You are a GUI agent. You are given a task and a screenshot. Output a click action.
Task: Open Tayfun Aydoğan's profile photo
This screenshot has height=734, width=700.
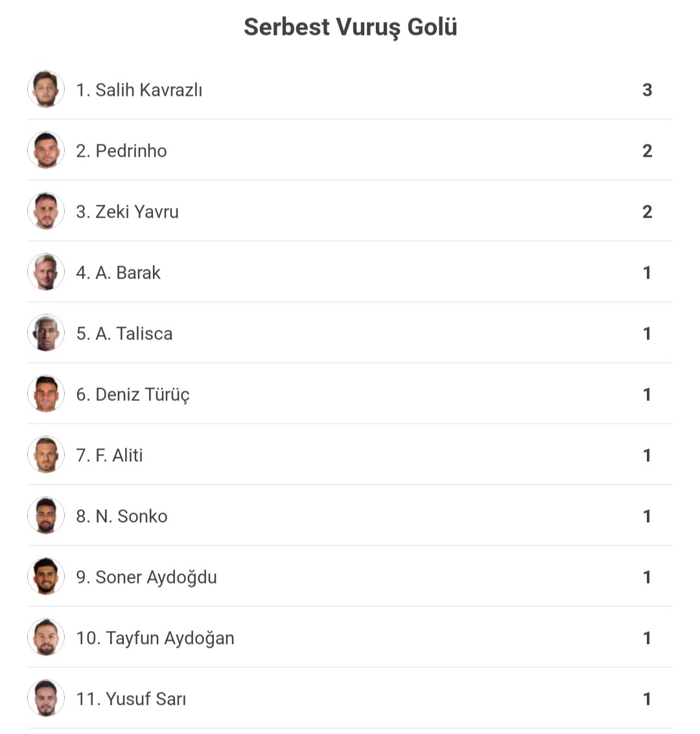pyautogui.click(x=46, y=637)
